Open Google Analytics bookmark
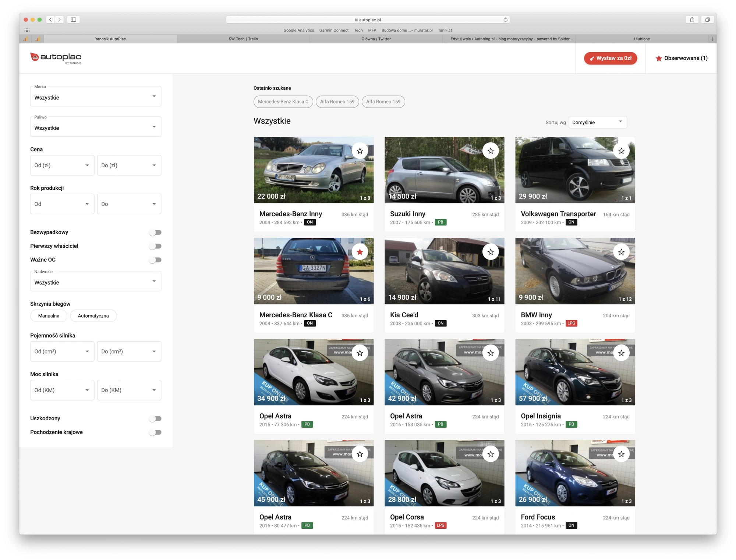 tap(298, 30)
